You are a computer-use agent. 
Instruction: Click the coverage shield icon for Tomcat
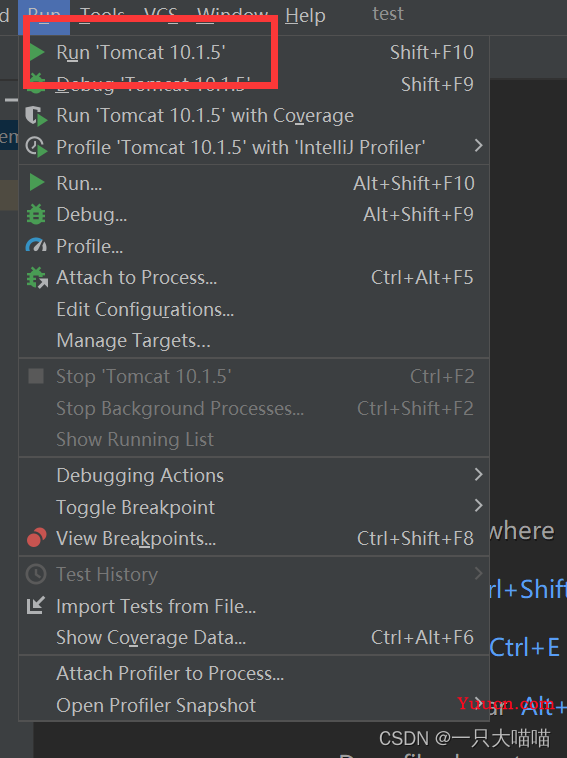pos(36,116)
